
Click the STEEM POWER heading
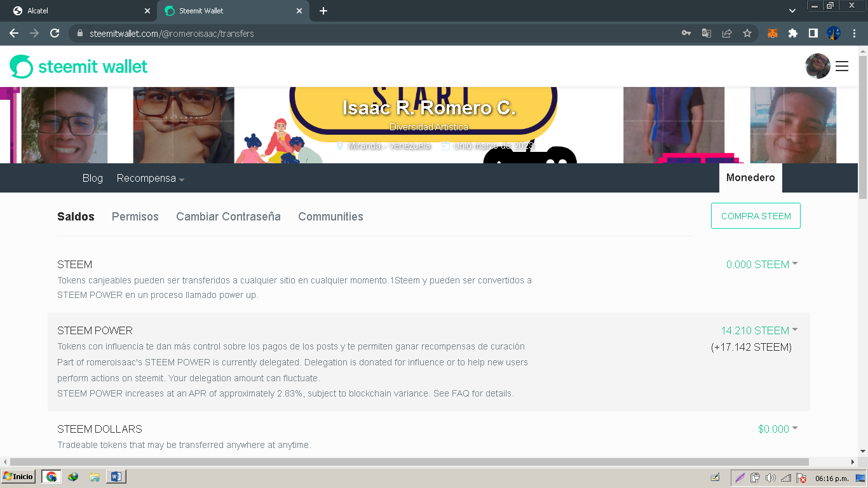click(95, 330)
